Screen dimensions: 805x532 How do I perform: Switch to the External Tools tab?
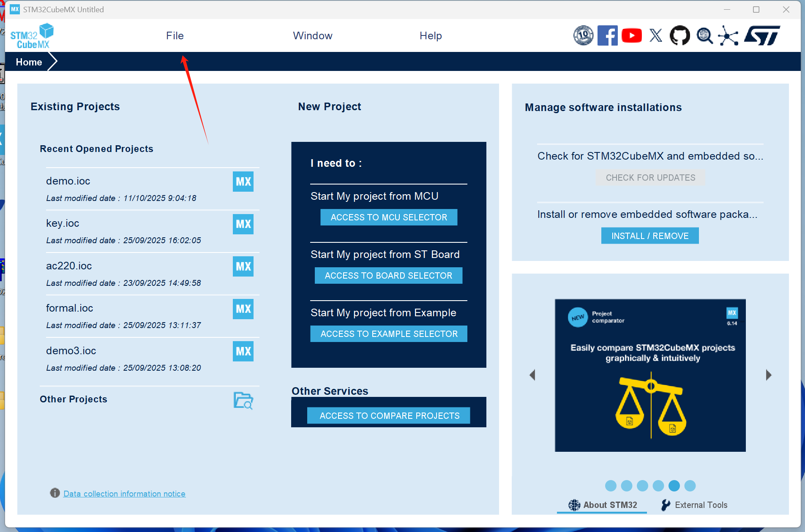tap(694, 505)
